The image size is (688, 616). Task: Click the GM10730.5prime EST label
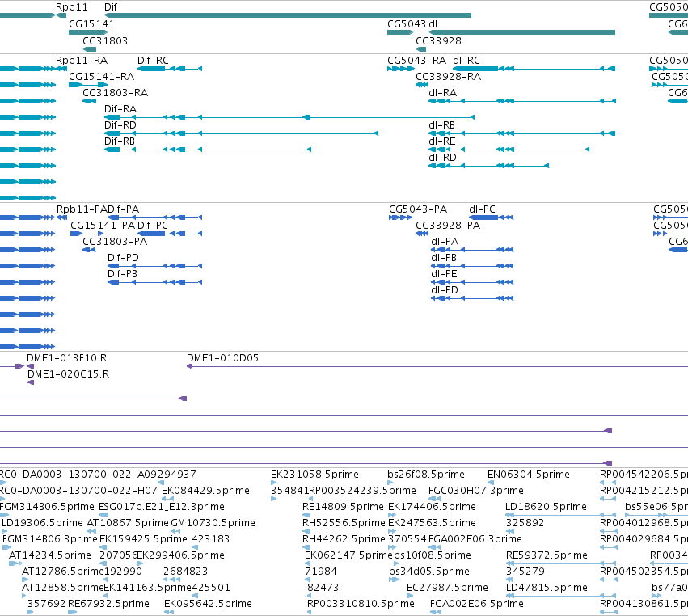tap(213, 523)
